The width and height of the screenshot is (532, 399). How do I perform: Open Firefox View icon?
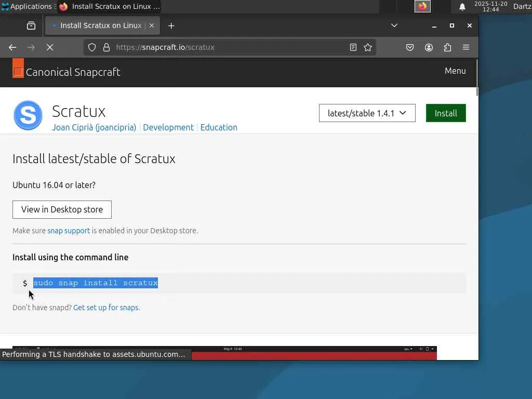point(31,26)
